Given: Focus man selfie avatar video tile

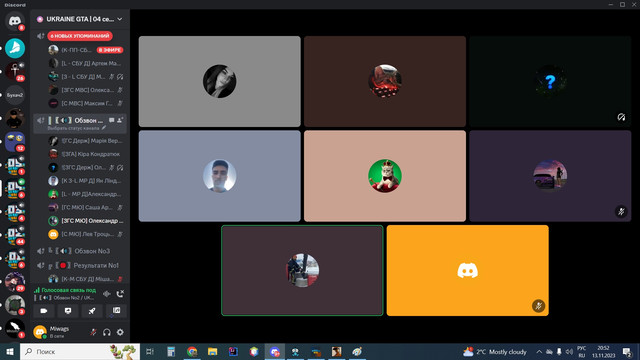Looking at the screenshot, I should pos(220,176).
